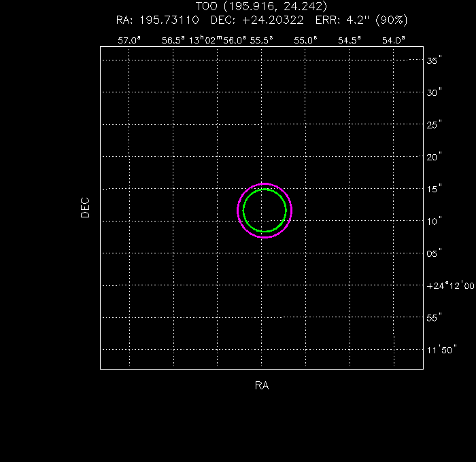Click the 11'50" declination tick label
The width and height of the screenshot is (476, 462).
click(x=441, y=350)
